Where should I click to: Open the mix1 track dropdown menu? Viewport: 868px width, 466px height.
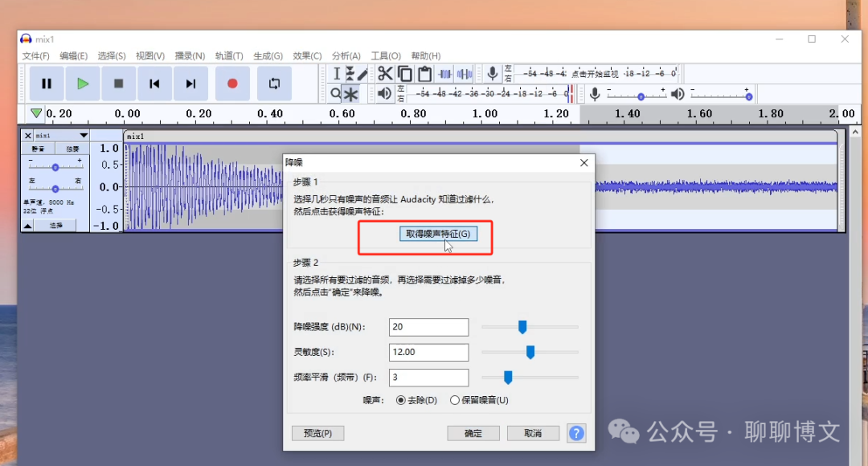[84, 136]
